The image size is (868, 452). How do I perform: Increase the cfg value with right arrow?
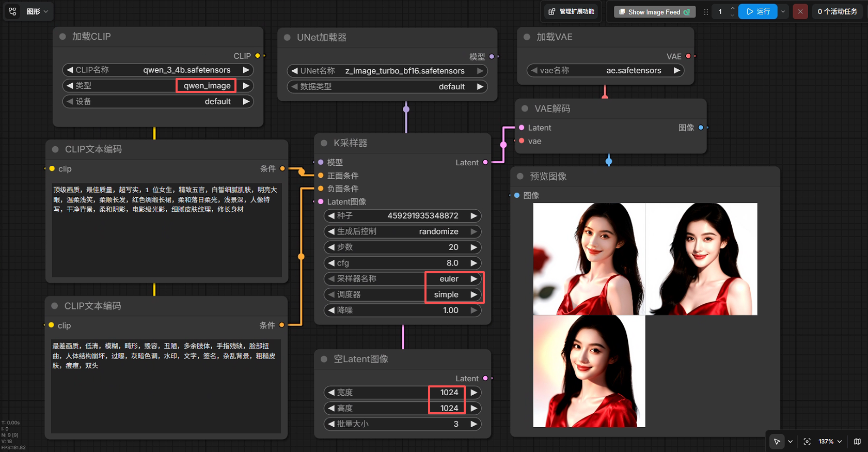coord(474,263)
